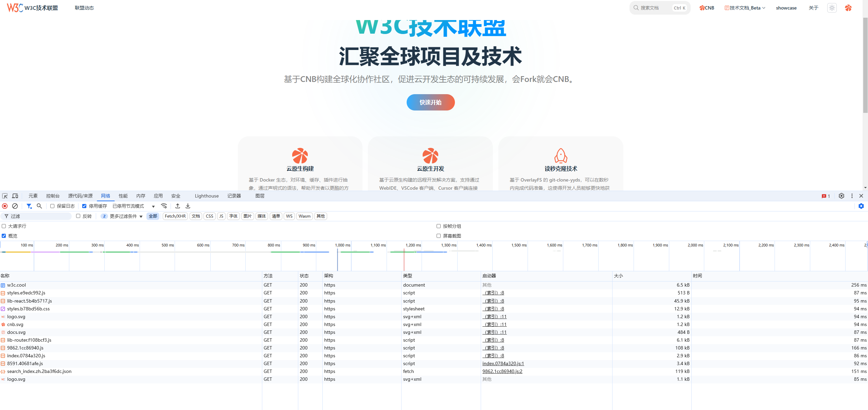Sort by 大小 column header

[x=652, y=276]
